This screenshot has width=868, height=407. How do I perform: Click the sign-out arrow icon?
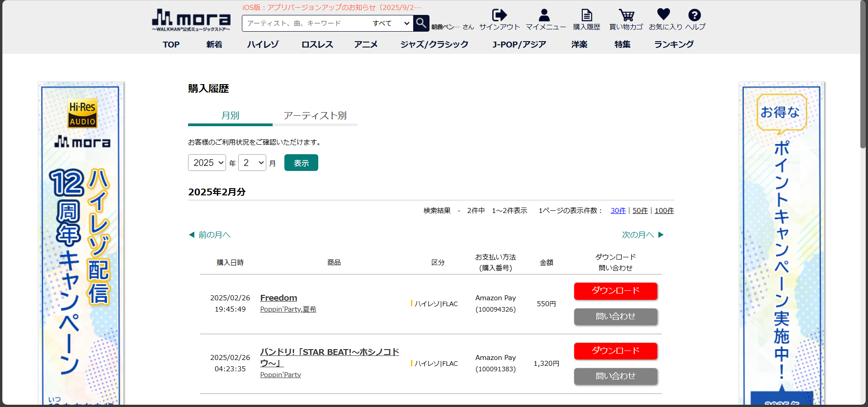(499, 15)
